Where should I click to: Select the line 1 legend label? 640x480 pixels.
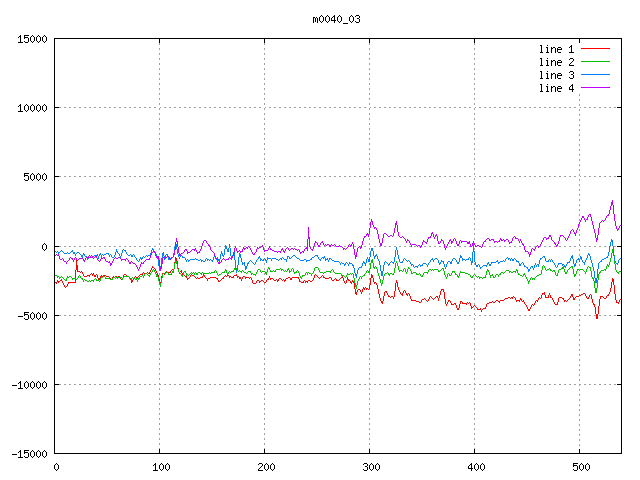point(556,49)
